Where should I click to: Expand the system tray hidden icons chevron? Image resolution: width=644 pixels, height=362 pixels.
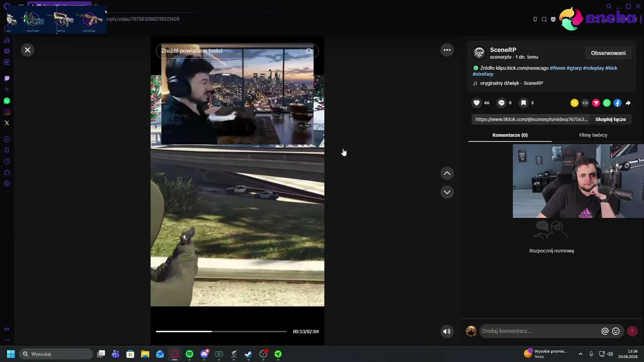tap(580, 354)
